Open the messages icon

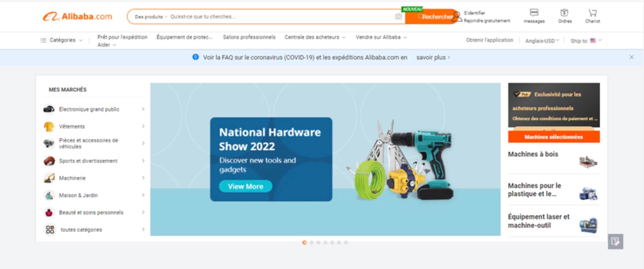(534, 13)
